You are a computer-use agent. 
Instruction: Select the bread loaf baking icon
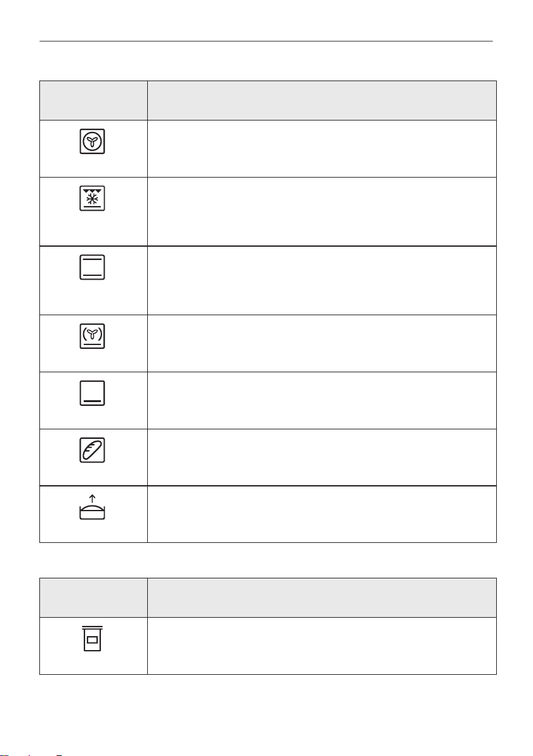coord(92,450)
